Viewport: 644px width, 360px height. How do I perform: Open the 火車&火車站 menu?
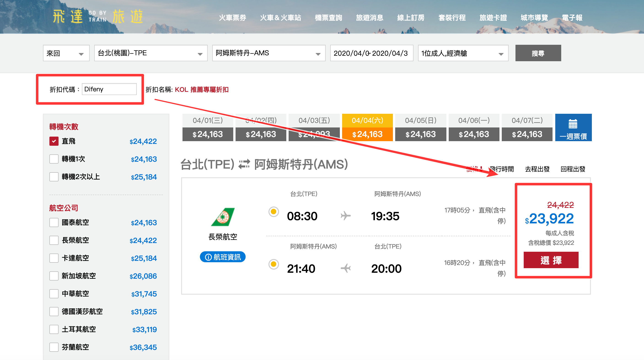[281, 18]
